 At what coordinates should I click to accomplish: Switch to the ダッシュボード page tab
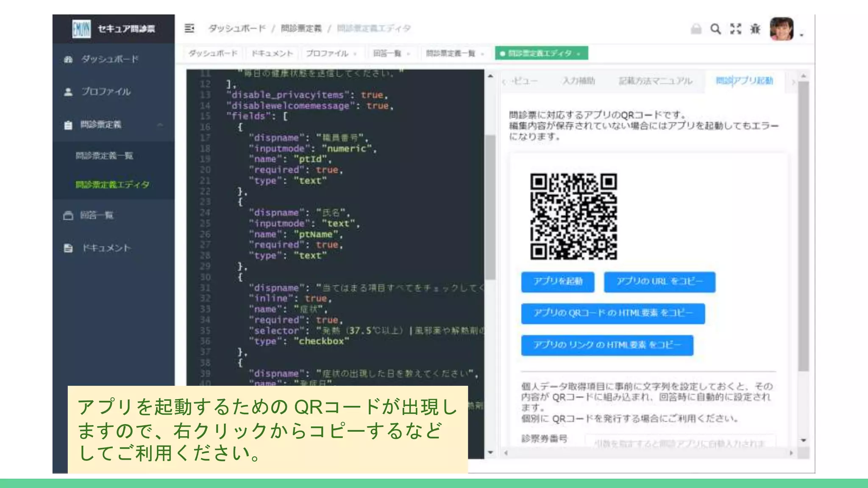coord(213,53)
